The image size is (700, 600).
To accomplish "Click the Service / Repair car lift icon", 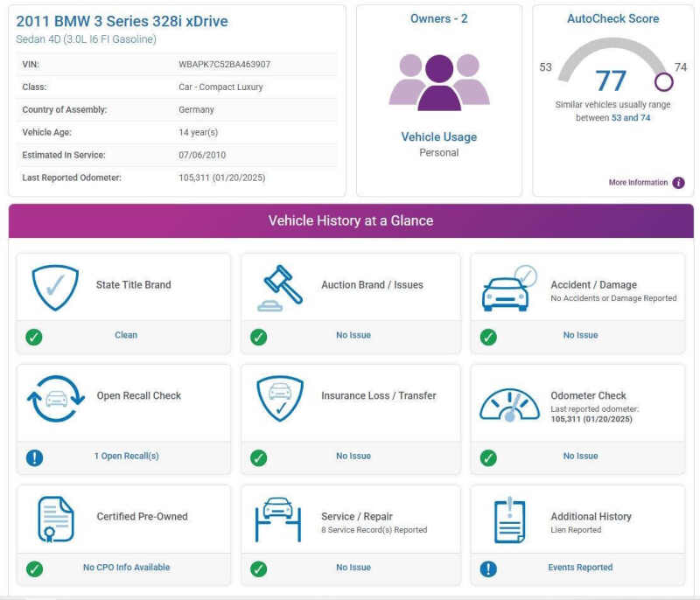I will 279,519.
